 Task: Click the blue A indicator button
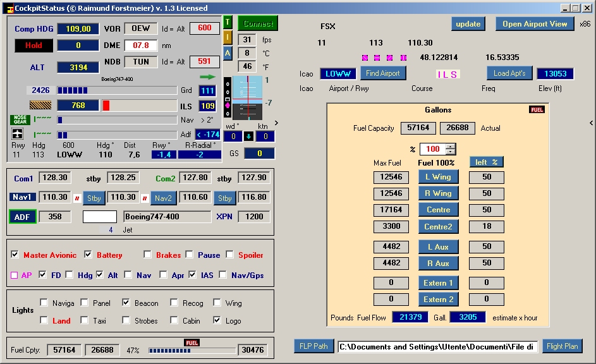click(x=228, y=53)
